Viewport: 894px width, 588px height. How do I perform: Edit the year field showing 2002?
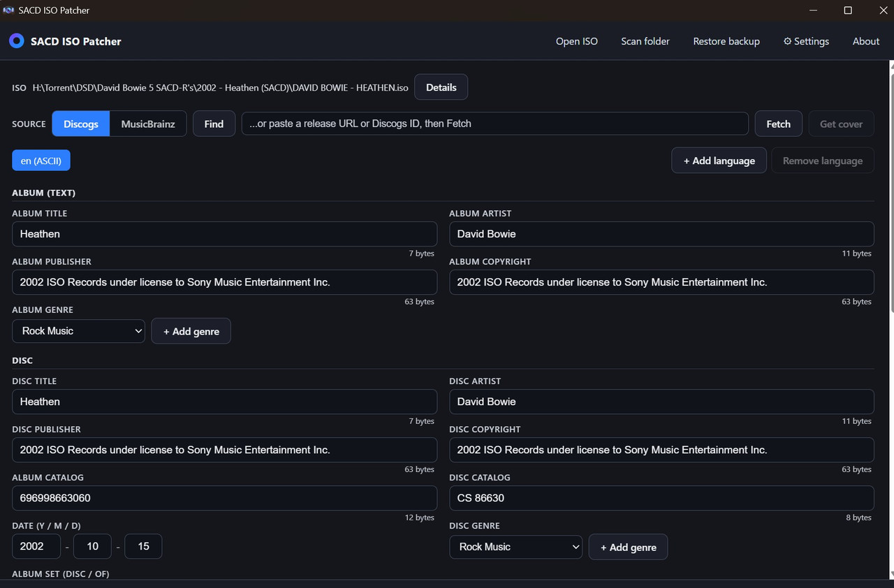(x=36, y=546)
